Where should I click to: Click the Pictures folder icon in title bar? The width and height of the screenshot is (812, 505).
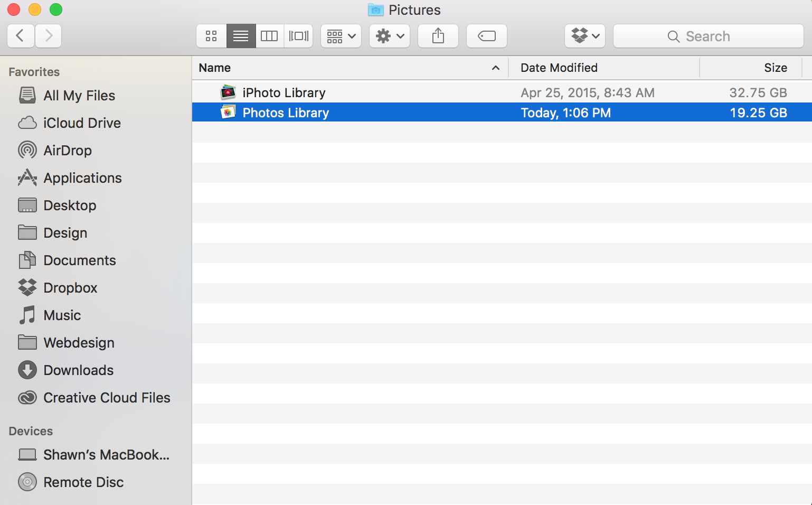(376, 10)
